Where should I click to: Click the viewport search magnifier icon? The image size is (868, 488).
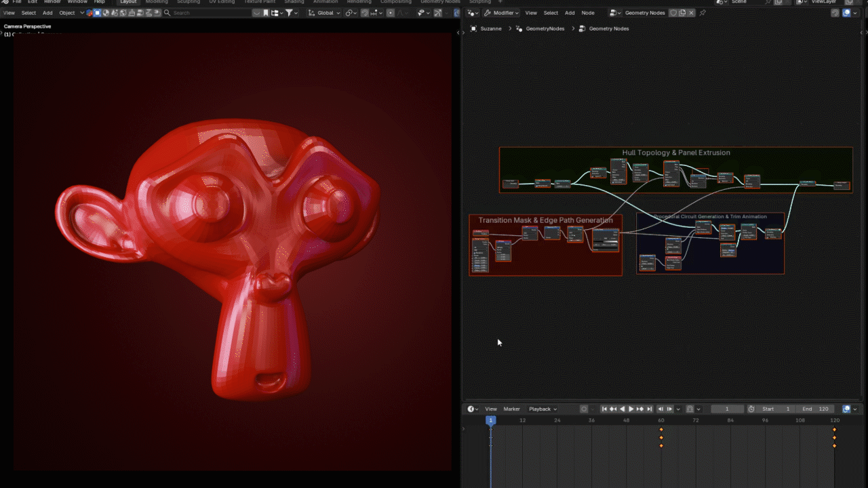(167, 13)
